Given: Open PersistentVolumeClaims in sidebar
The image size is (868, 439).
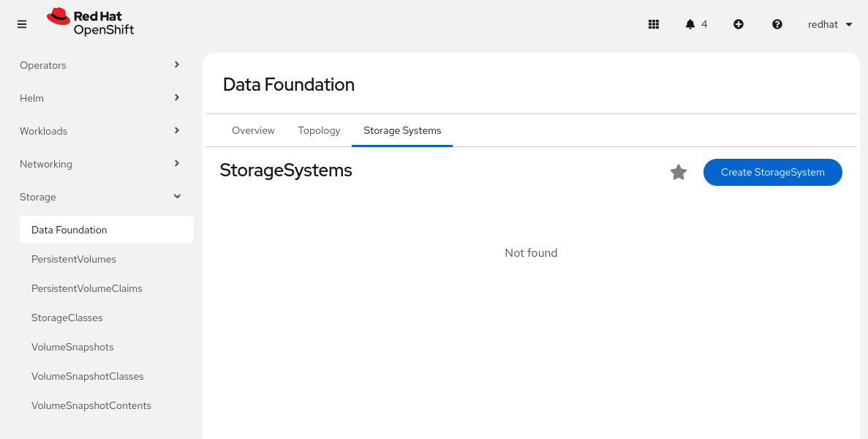Looking at the screenshot, I should [x=86, y=288].
